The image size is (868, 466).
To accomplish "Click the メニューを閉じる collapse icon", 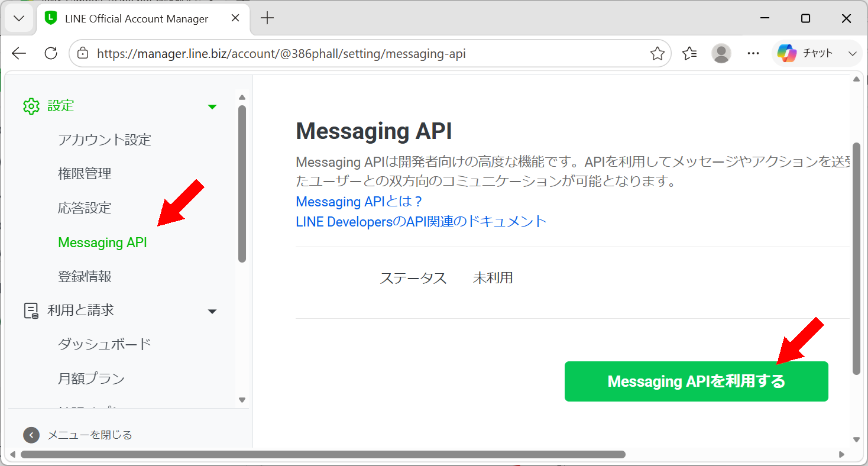I will [31, 435].
